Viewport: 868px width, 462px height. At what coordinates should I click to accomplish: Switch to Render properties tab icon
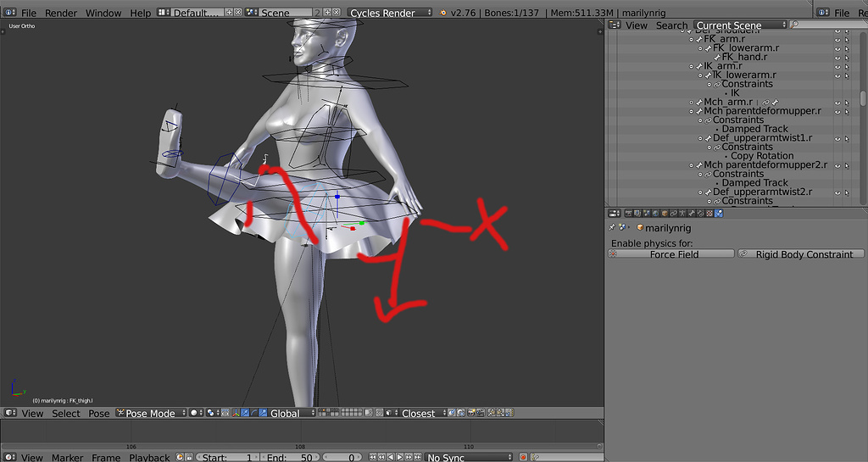[x=629, y=213]
